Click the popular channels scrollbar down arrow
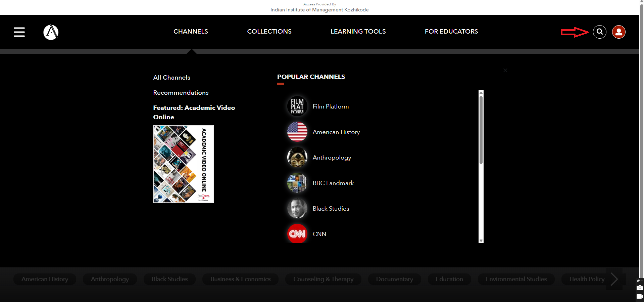The height and width of the screenshot is (302, 644). coord(481,241)
